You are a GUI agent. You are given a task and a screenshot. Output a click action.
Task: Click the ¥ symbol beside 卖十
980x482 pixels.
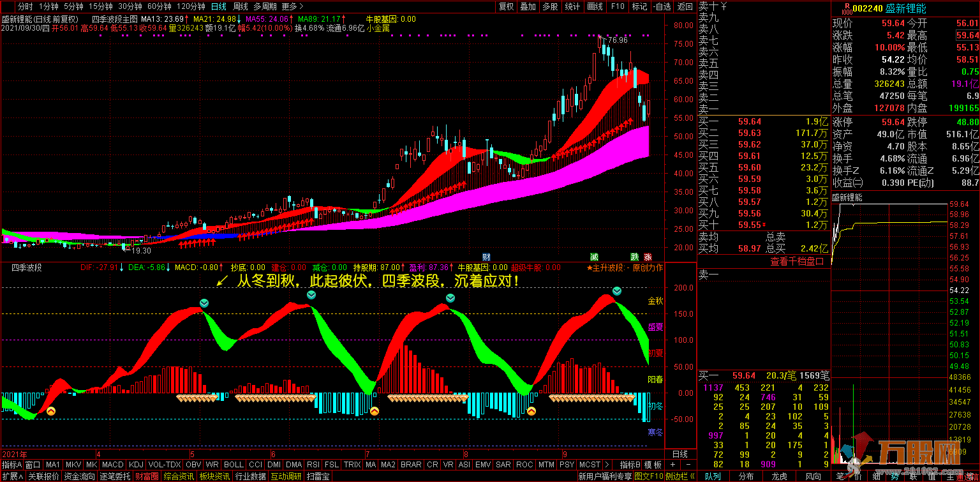click(724, 6)
